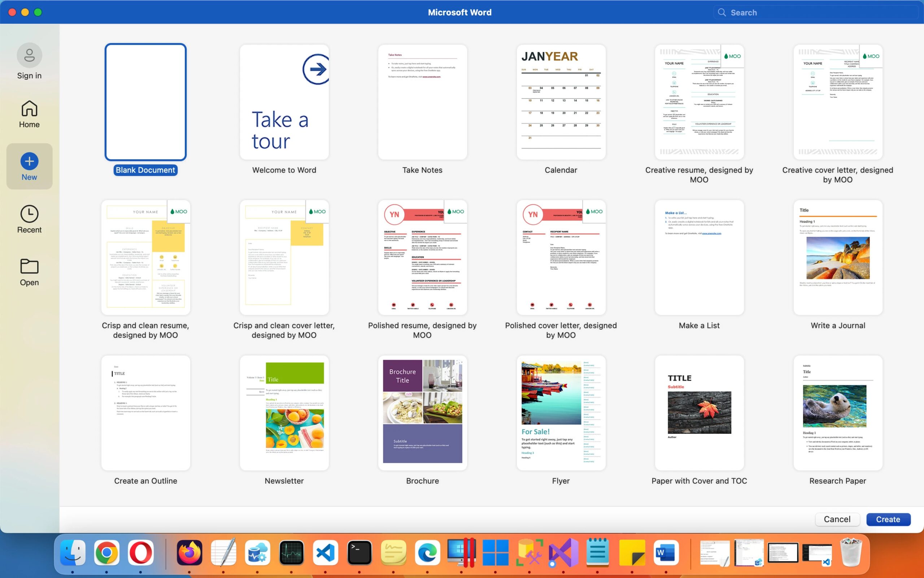Click the "Write a Journal" caption
924x578 pixels.
point(838,326)
